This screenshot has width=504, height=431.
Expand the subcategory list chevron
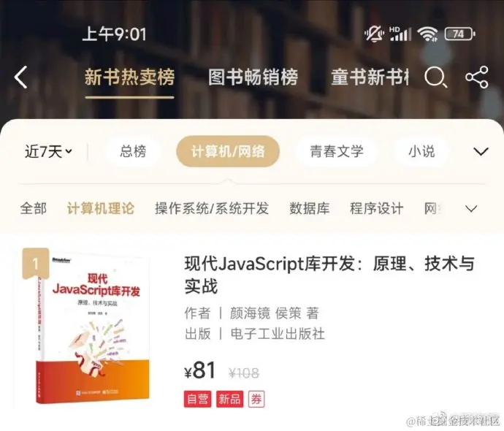pos(471,209)
